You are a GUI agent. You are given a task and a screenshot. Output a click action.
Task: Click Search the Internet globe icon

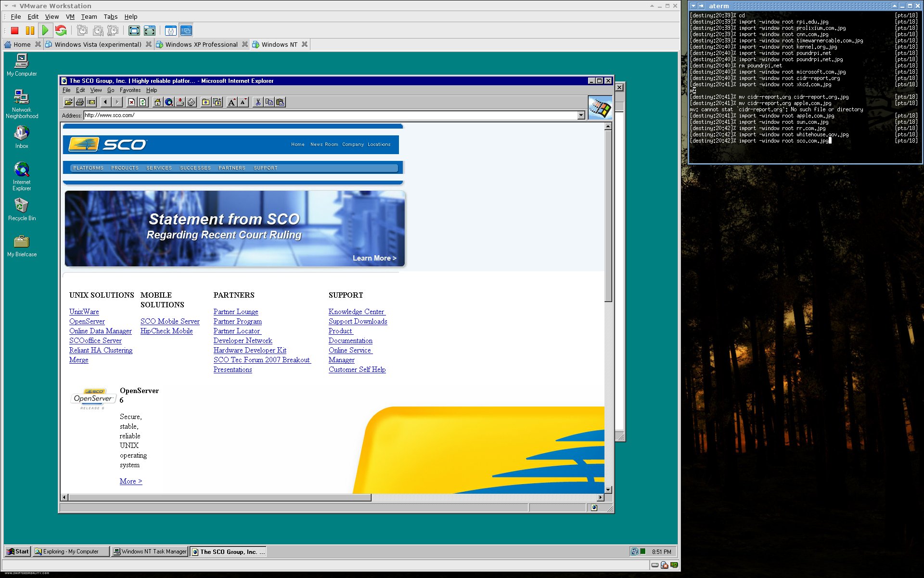coord(169,102)
